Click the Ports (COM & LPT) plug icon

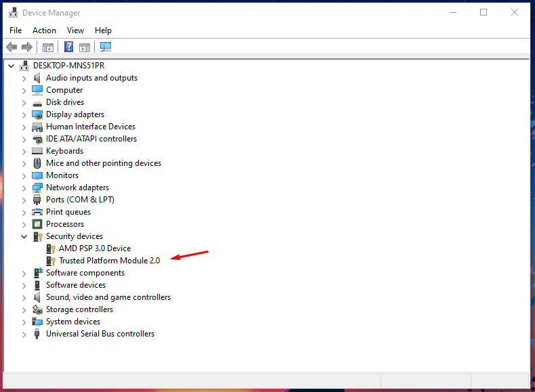pyautogui.click(x=37, y=200)
